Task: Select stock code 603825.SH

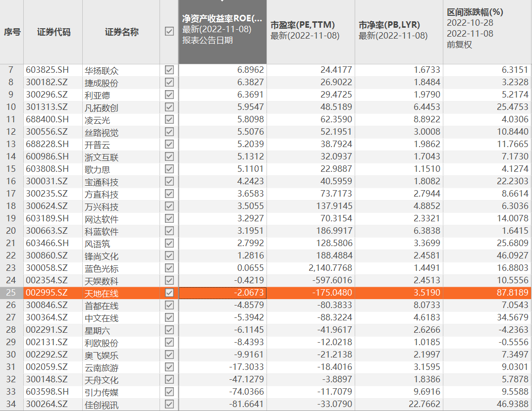Action: point(47,70)
